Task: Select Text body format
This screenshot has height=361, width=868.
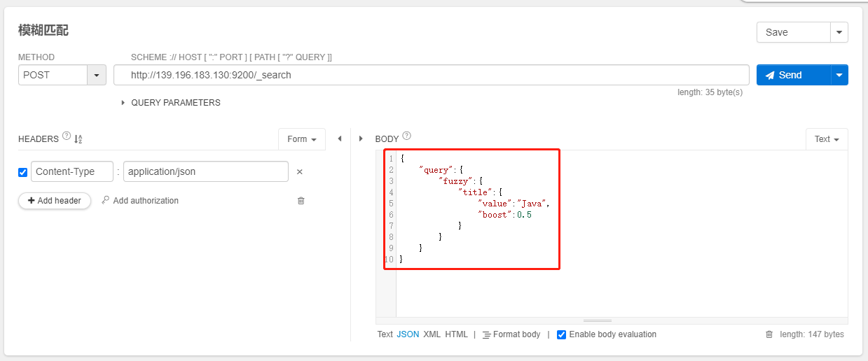Action: [385, 334]
